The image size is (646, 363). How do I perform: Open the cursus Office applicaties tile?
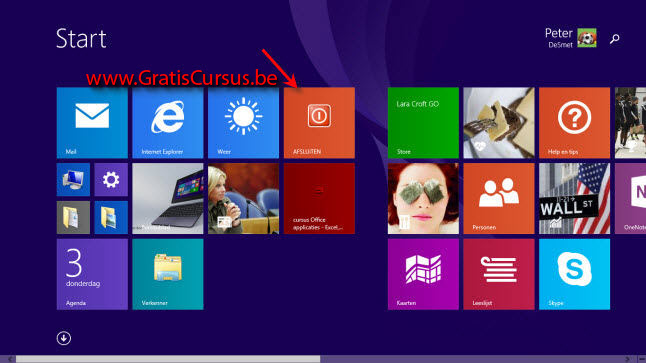[319, 199]
